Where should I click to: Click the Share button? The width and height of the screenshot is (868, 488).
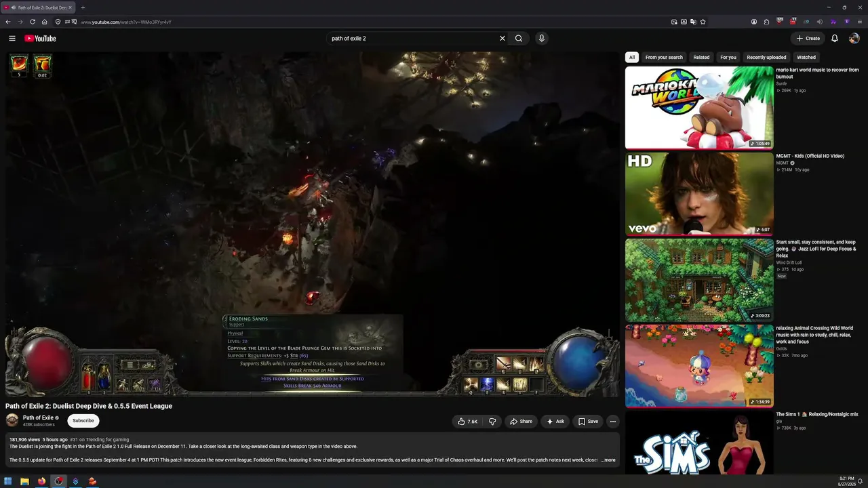[521, 422]
